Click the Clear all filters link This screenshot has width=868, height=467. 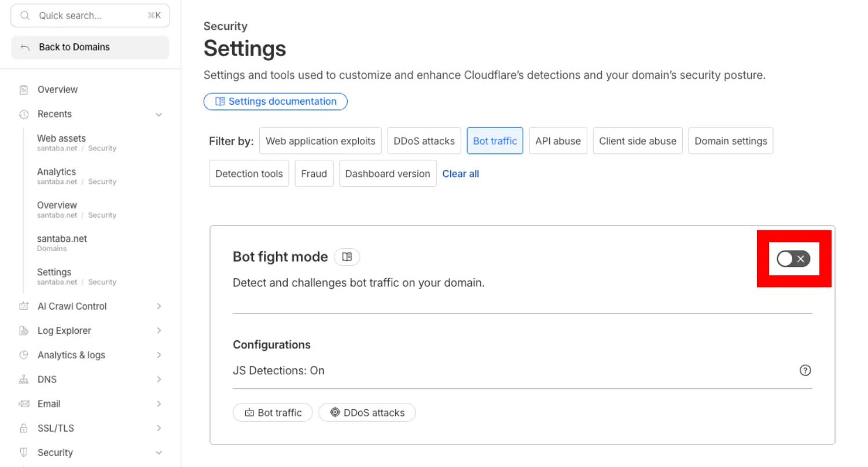coord(461,174)
